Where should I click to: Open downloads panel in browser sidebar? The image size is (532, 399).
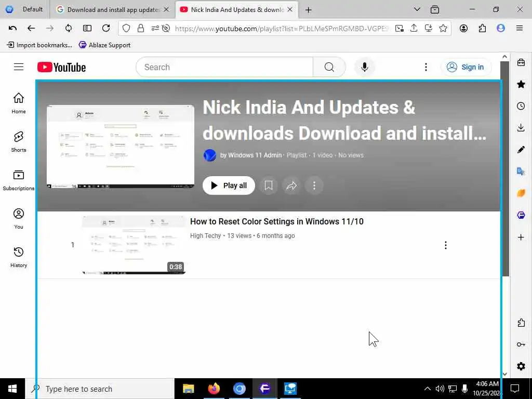(521, 128)
